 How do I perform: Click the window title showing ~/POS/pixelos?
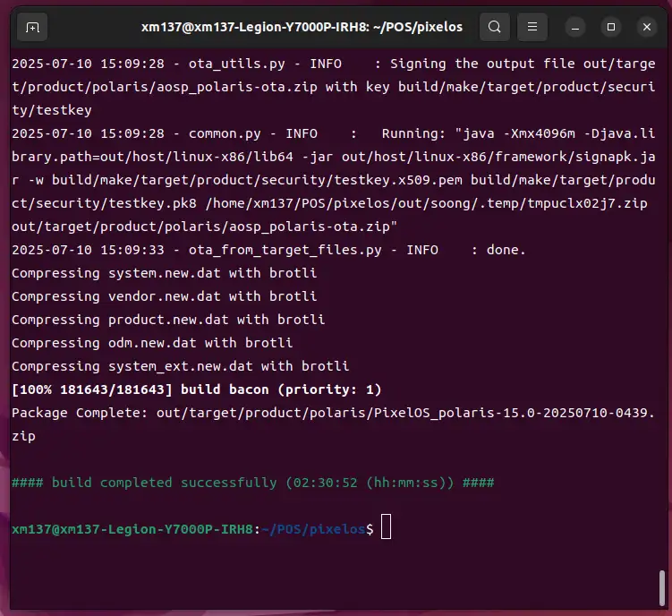point(302,27)
